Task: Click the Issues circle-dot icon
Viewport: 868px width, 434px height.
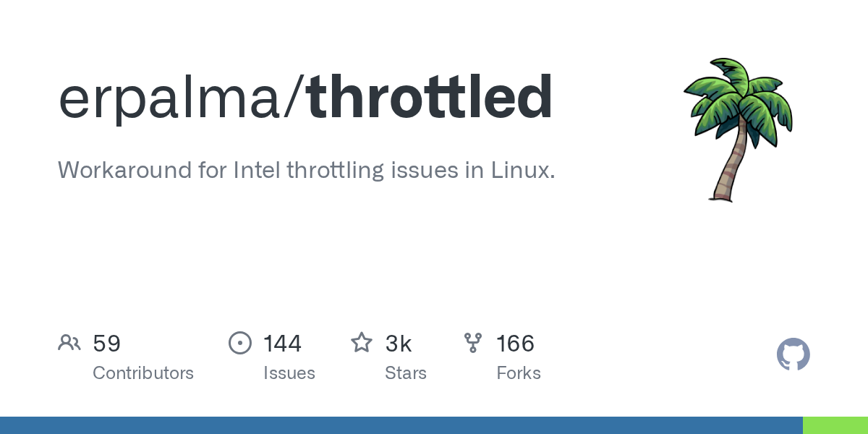Action: 239,343
